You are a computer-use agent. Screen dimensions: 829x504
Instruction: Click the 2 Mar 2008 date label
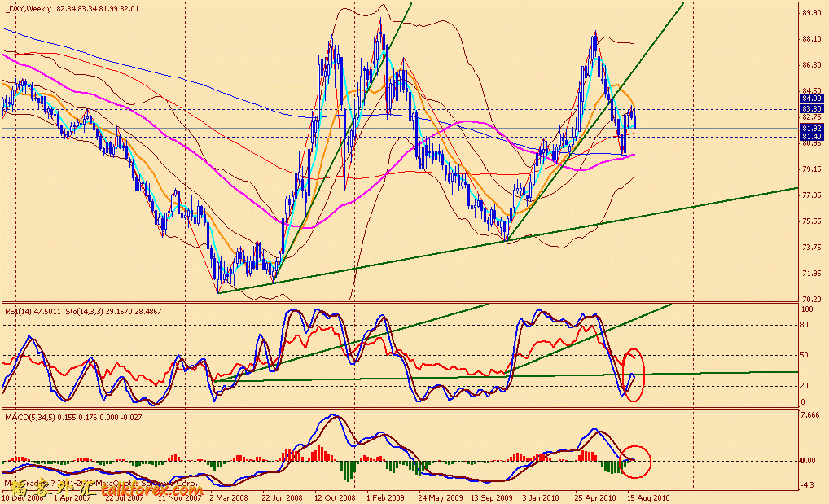[x=229, y=497]
